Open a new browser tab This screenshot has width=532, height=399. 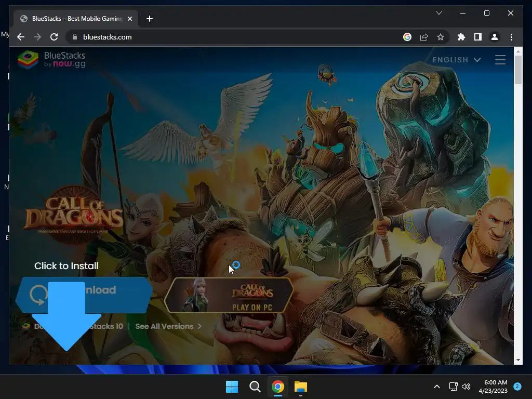coord(149,19)
